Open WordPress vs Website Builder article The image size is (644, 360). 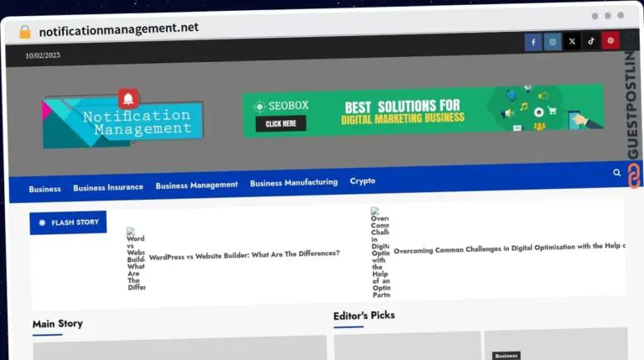tap(244, 253)
